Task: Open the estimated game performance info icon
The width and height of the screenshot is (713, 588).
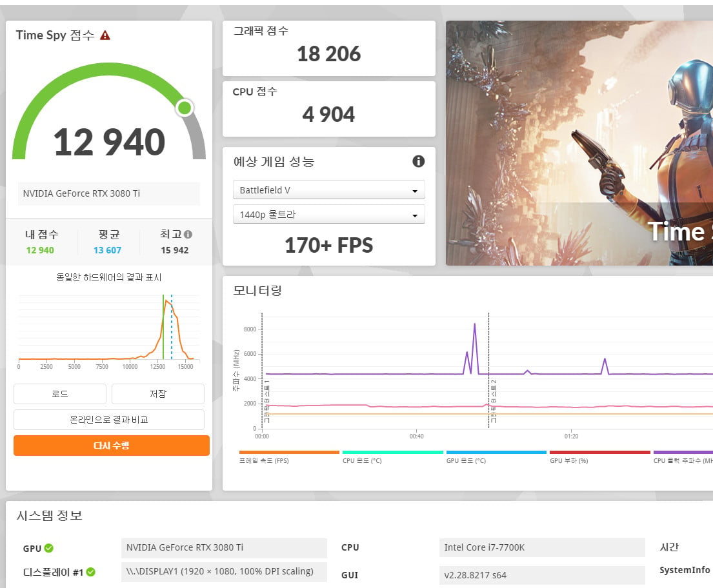Action: pos(418,161)
